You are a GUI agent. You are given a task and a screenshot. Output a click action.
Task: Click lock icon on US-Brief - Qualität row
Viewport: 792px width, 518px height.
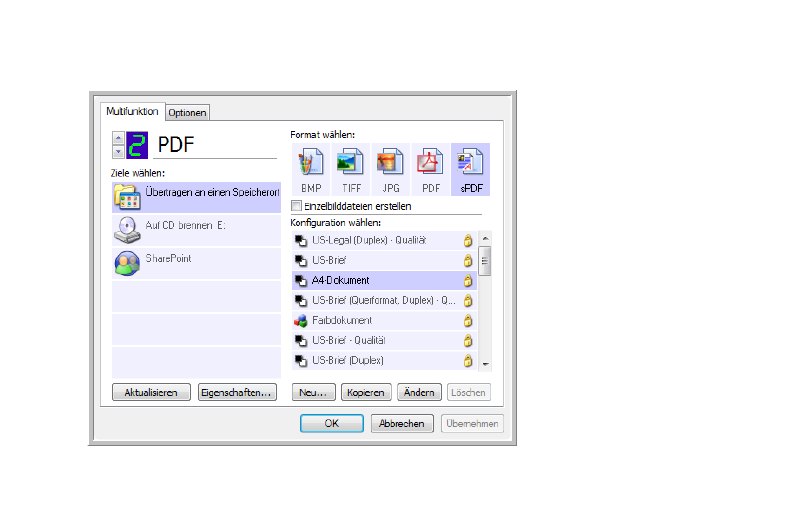click(x=468, y=340)
